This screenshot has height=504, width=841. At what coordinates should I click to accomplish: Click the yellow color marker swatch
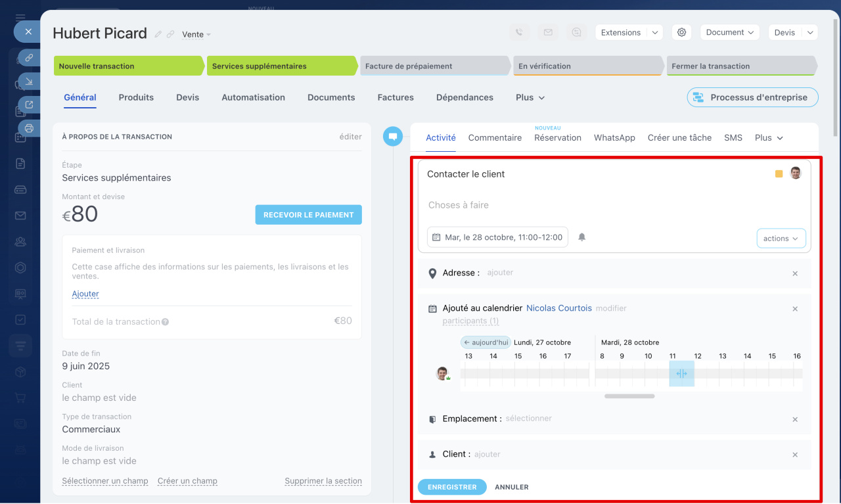pyautogui.click(x=779, y=174)
